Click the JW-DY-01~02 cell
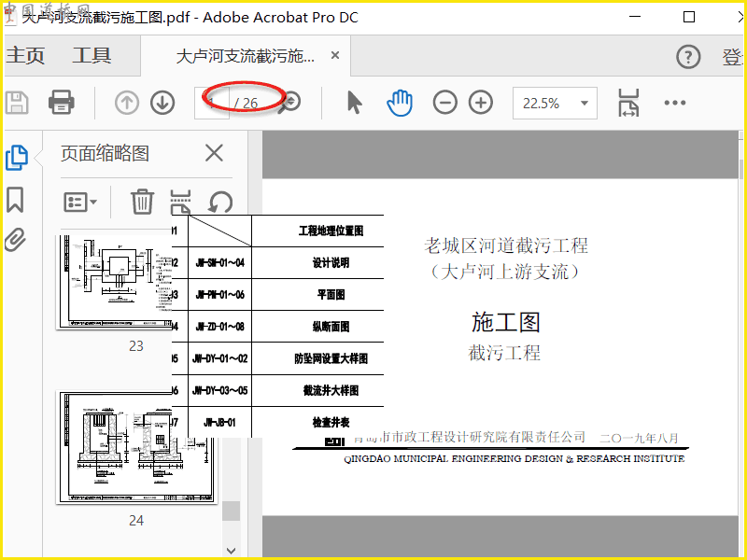 pos(220,358)
